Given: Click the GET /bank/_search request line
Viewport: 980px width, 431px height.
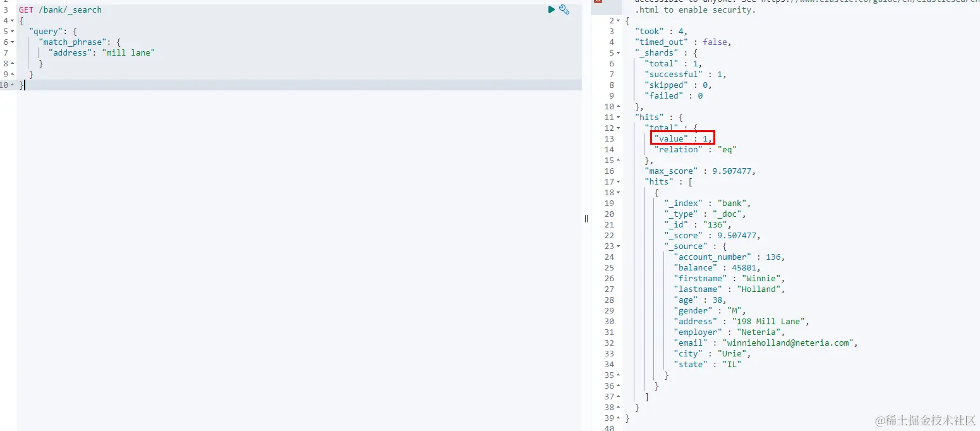Looking at the screenshot, I should (x=60, y=10).
